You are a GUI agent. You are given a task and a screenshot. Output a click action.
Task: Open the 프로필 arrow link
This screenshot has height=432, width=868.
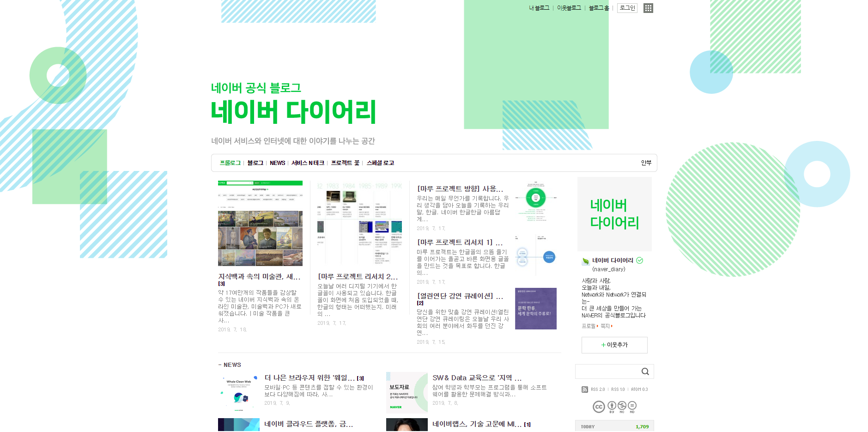pos(588,326)
